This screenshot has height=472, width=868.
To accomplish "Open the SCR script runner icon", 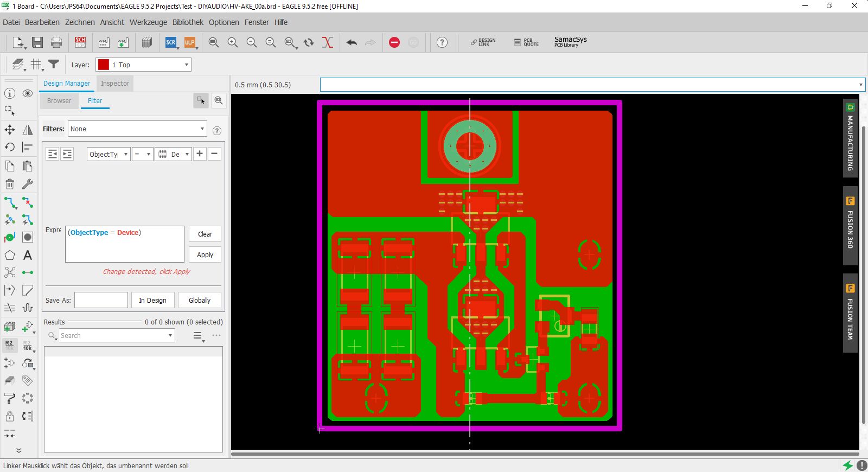I will [x=171, y=42].
